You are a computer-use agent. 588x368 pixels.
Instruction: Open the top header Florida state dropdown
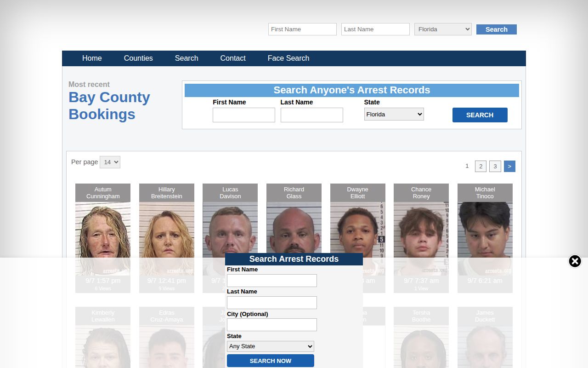443,29
